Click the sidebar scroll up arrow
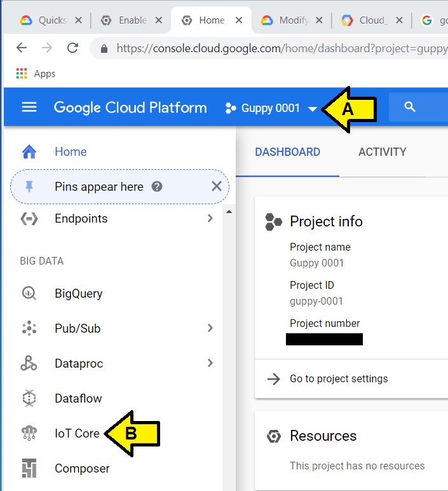The height and width of the screenshot is (491, 448). pos(229,212)
